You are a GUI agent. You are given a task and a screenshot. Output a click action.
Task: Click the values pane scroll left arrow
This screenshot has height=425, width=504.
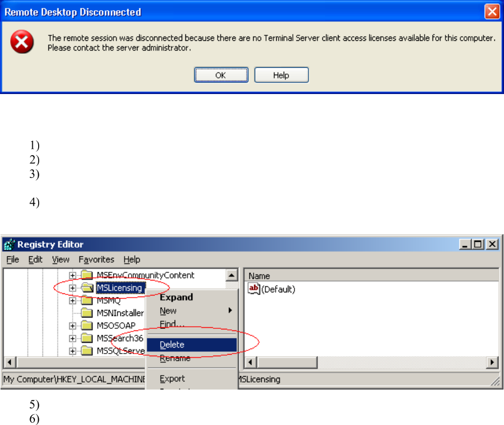(250, 362)
